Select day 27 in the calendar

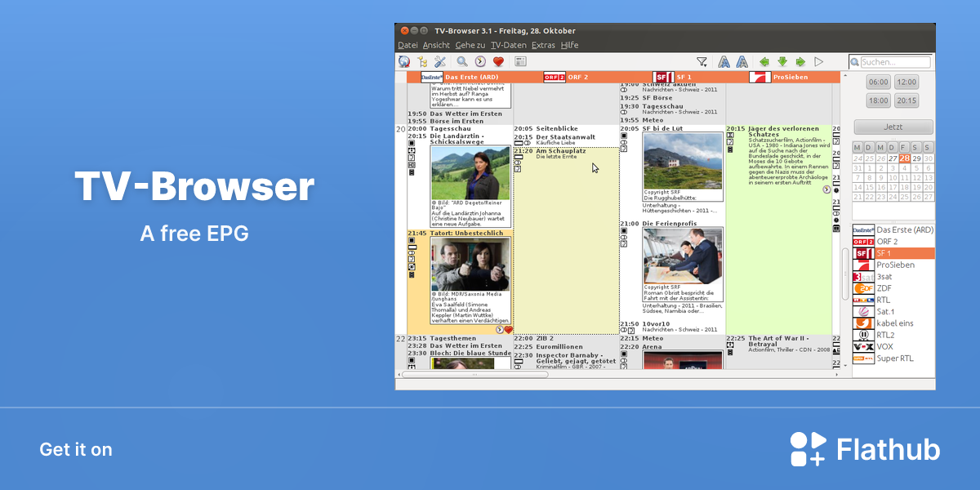point(893,158)
